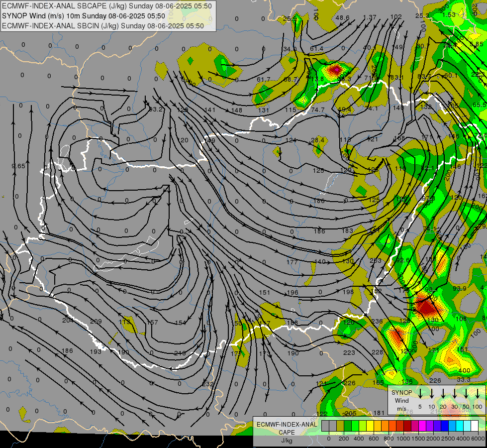Click the 198 value on the map
This screenshot has height=448, width=487.
click(348, 292)
